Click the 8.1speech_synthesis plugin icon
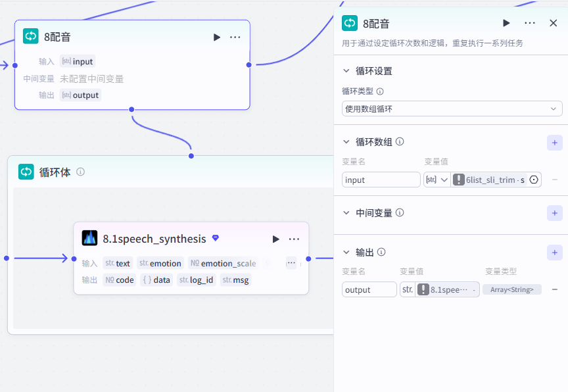The width and height of the screenshot is (568, 392). [x=89, y=238]
